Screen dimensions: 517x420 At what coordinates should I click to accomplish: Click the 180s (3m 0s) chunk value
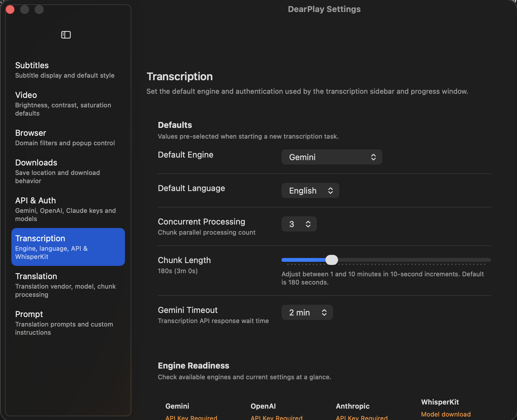[x=178, y=271]
